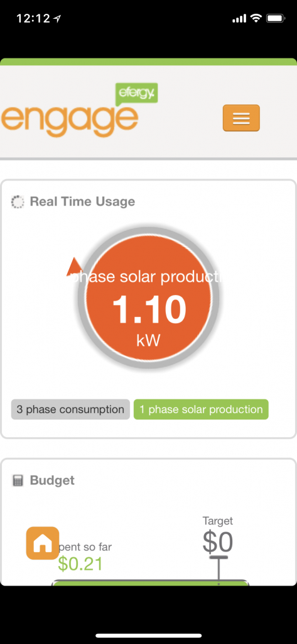Click the green budget progress bar
Image resolution: width=297 pixels, height=644 pixels.
(x=150, y=583)
